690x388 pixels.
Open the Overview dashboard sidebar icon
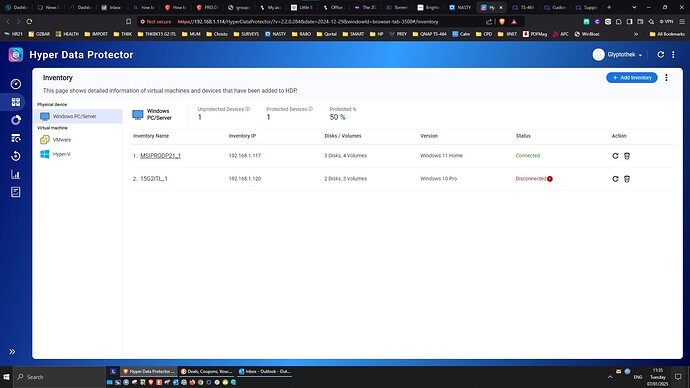coord(16,84)
